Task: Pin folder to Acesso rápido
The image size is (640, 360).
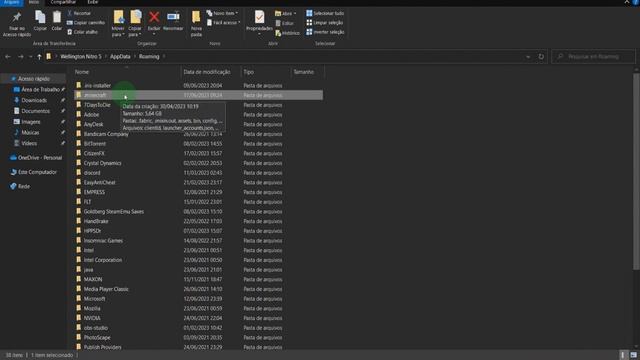Action: pos(17,24)
